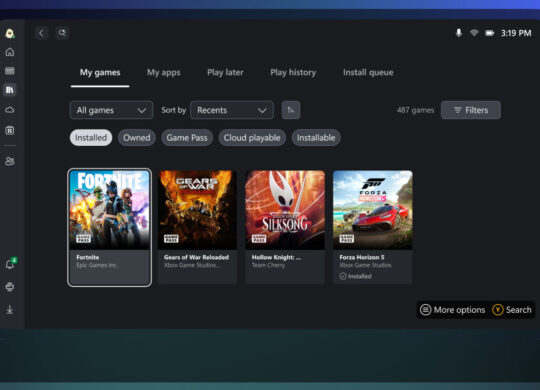540x390 pixels.
Task: Click the Gears of War Reloaded title text
Action: (x=196, y=257)
